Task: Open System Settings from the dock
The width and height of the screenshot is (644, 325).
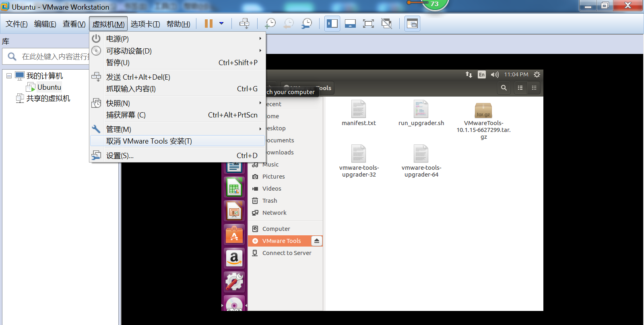Action: [x=234, y=281]
